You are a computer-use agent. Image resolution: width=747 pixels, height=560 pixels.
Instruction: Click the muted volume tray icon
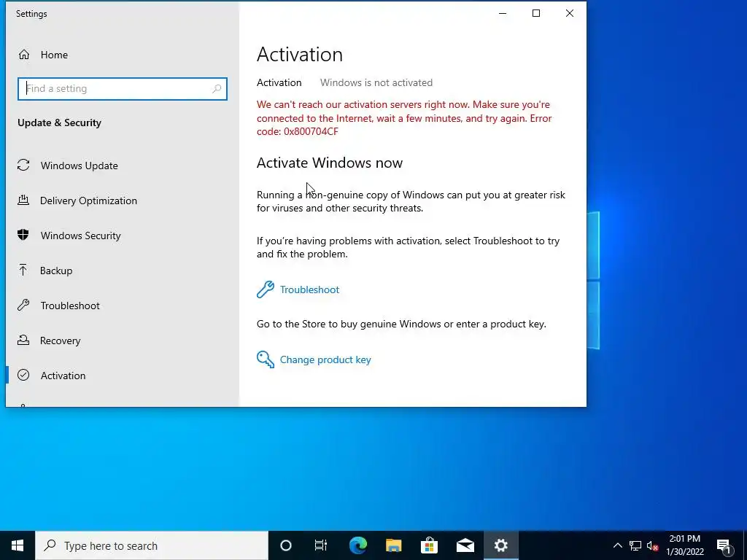coord(653,545)
